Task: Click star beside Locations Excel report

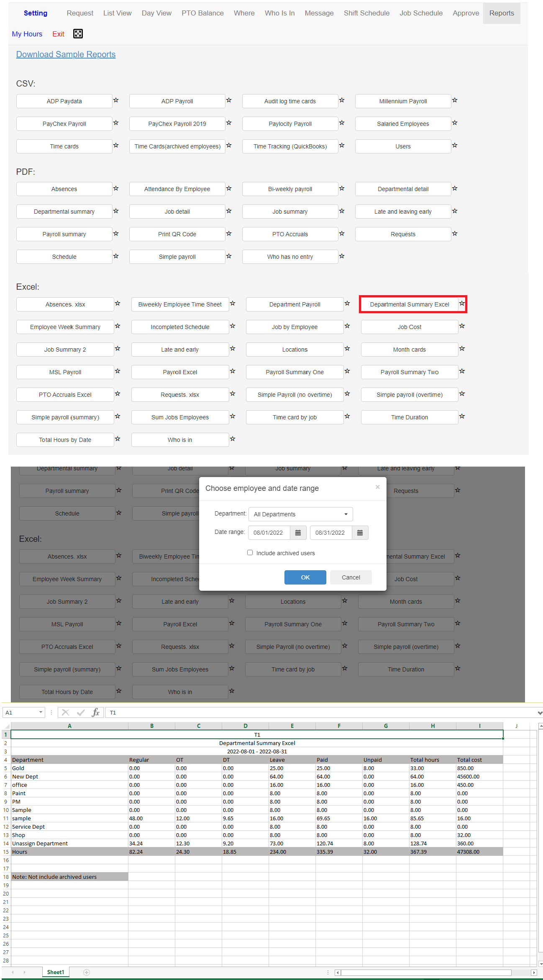Action: [x=347, y=349]
